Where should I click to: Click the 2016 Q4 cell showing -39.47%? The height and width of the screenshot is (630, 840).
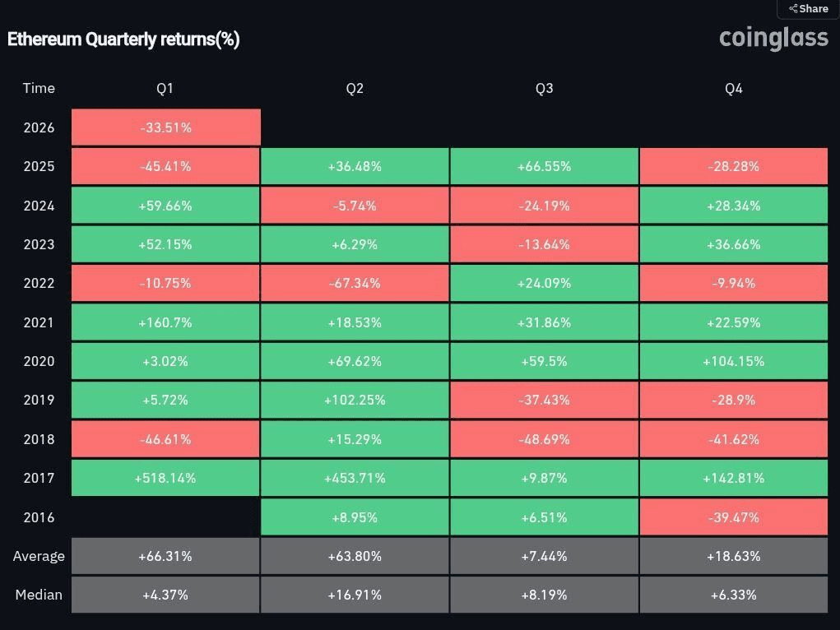[x=733, y=517]
